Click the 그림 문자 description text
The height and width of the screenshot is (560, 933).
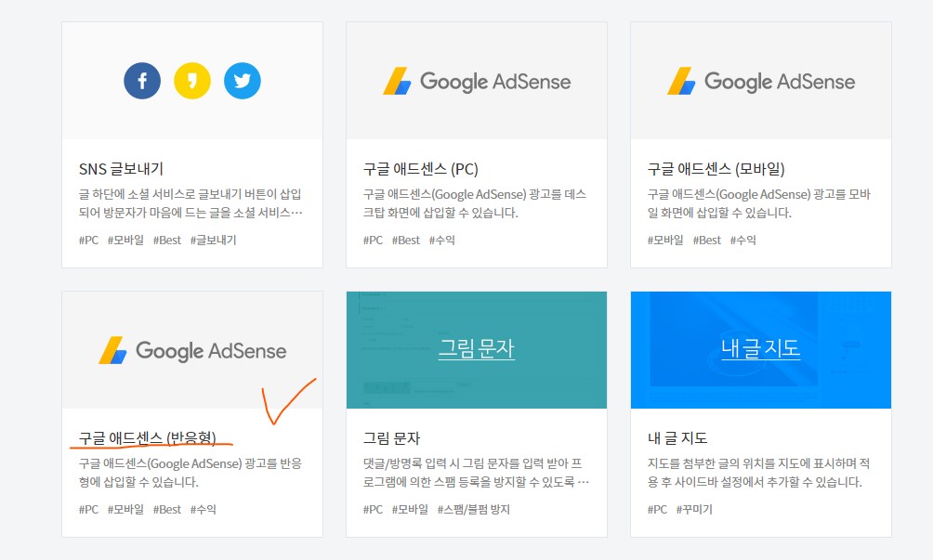[x=476, y=473]
